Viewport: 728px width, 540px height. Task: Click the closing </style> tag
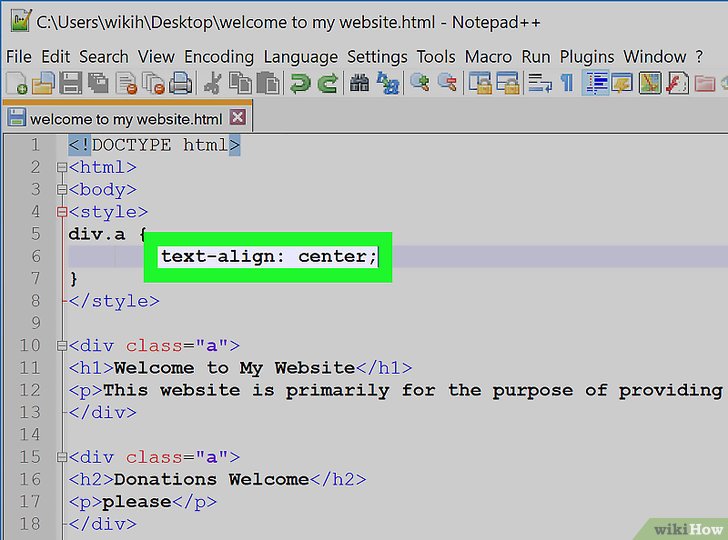point(114,301)
